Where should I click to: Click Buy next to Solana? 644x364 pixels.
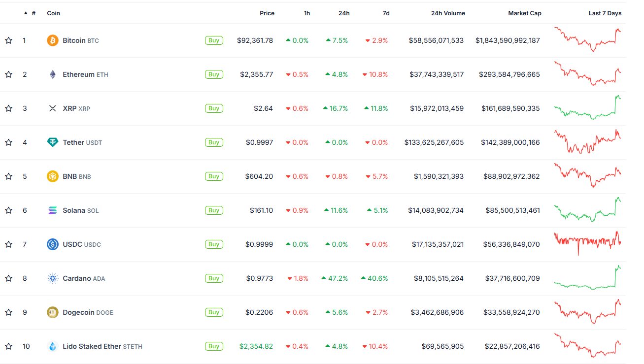pyautogui.click(x=214, y=210)
